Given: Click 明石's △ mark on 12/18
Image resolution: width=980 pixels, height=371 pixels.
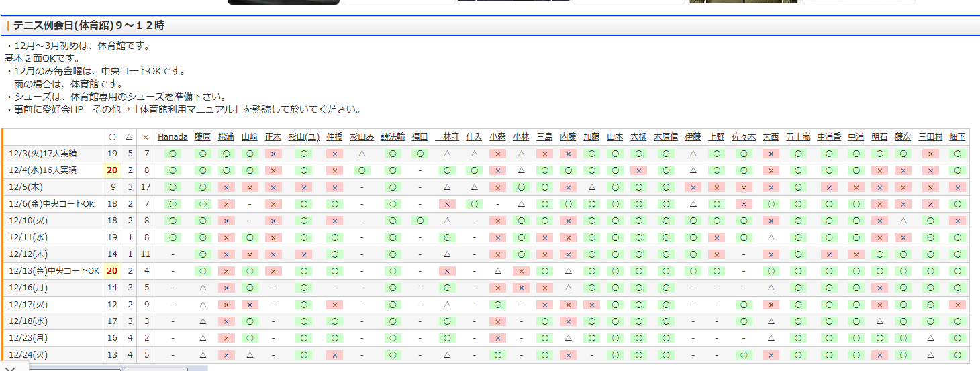Looking at the screenshot, I should (x=879, y=321).
